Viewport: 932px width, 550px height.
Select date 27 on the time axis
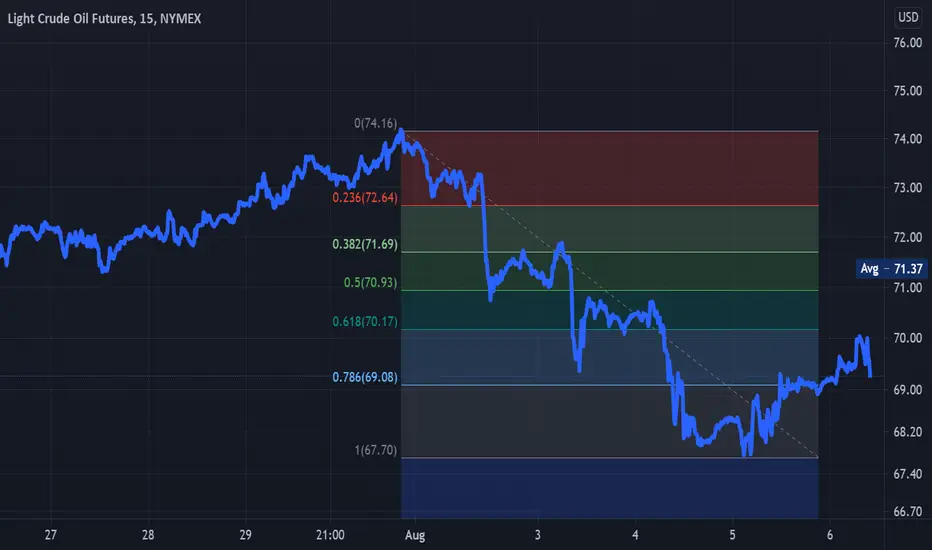point(51,535)
